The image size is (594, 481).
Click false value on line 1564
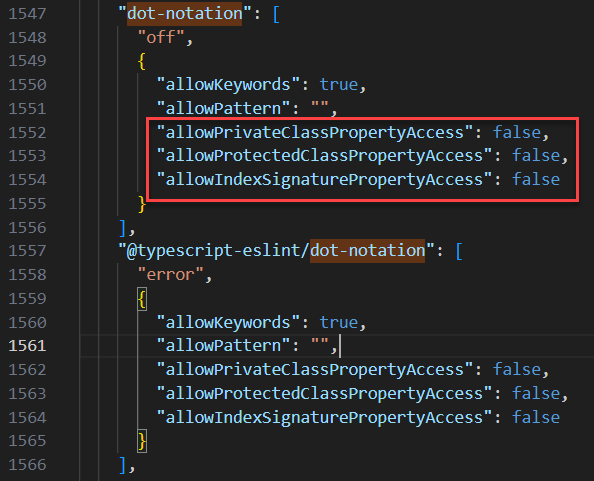coord(536,417)
